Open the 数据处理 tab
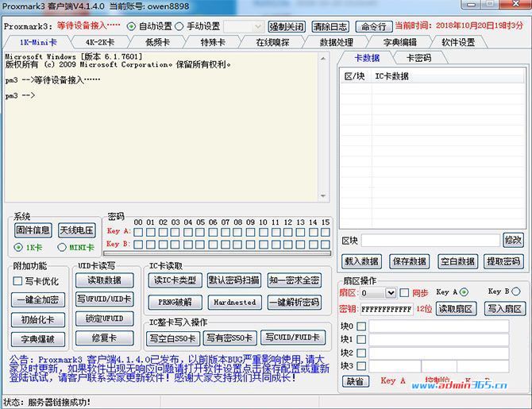The image size is (532, 409). pyautogui.click(x=336, y=42)
